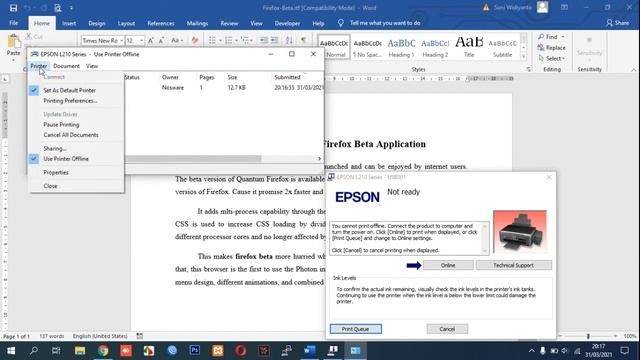
Task: Click the print queue horizontal scrollbar
Action: pos(193,158)
